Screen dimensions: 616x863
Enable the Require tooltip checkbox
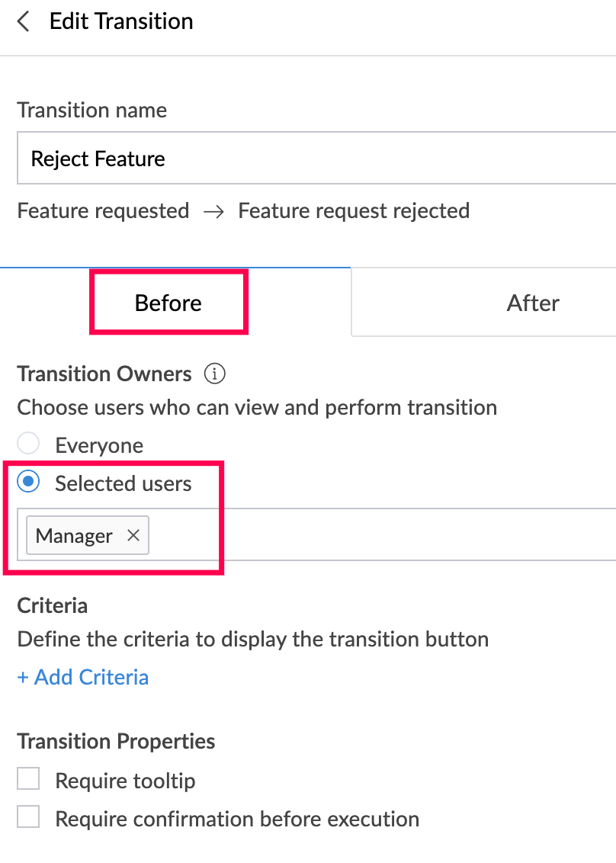click(x=28, y=780)
